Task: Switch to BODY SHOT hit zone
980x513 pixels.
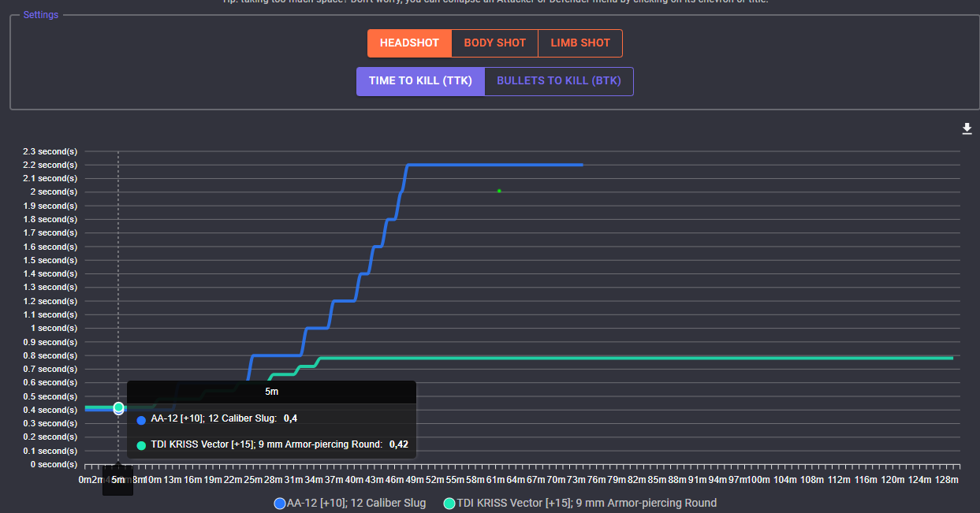Action: point(494,43)
